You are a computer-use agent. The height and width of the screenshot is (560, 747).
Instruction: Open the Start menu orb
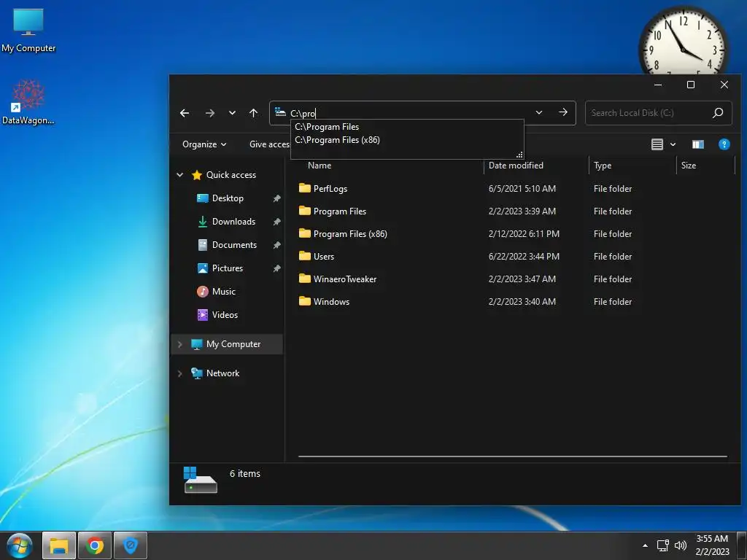pos(19,546)
